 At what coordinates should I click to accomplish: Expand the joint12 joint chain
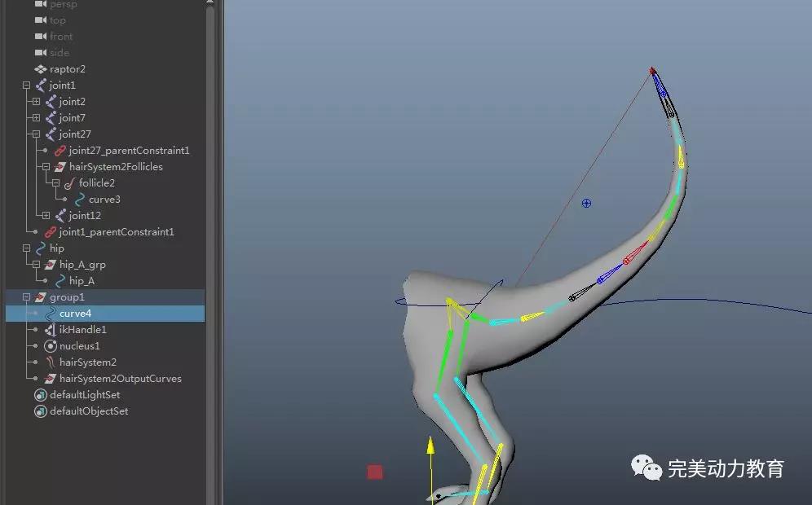(46, 216)
